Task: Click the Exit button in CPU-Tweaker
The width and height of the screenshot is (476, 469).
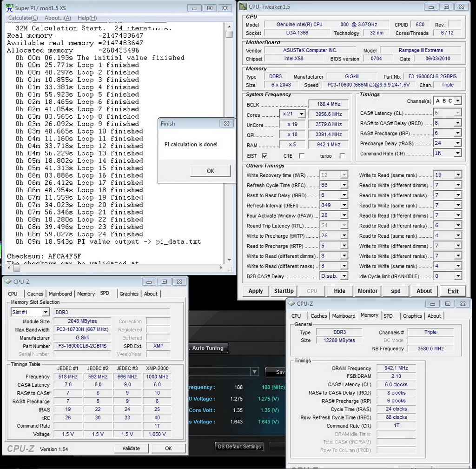Action: tap(453, 291)
